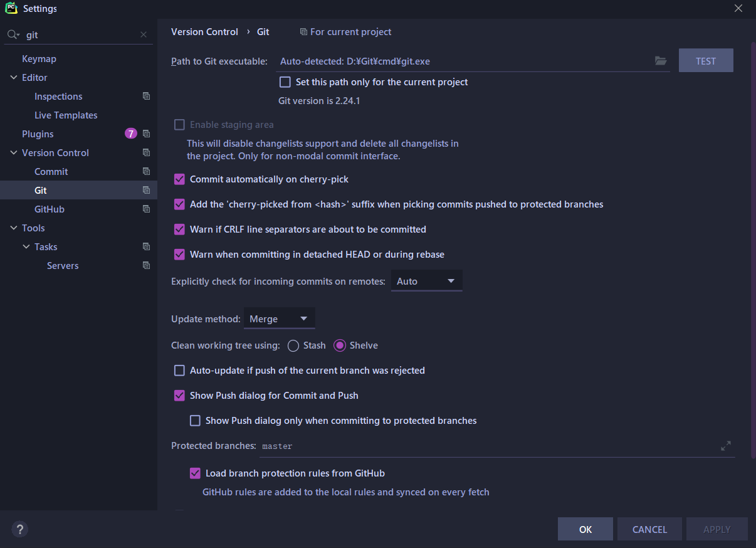The height and width of the screenshot is (548, 756).
Task: Click the 'Git version is 2.24.1' text
Action: (319, 101)
